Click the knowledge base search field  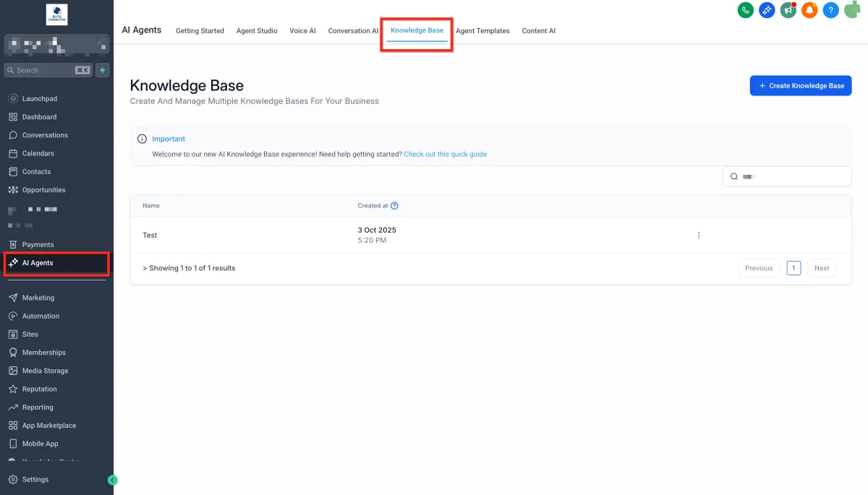click(787, 176)
